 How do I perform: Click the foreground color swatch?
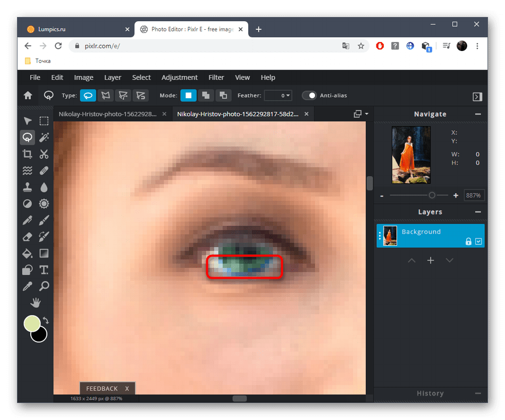pos(32,323)
